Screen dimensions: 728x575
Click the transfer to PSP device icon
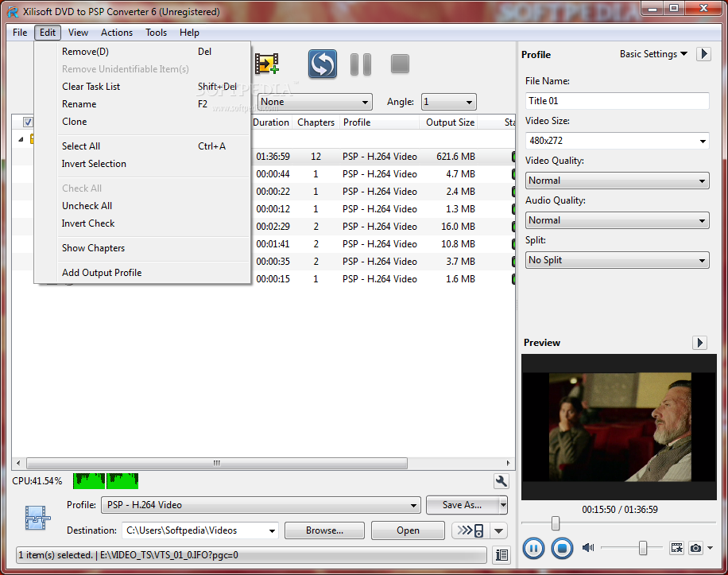pos(470,530)
